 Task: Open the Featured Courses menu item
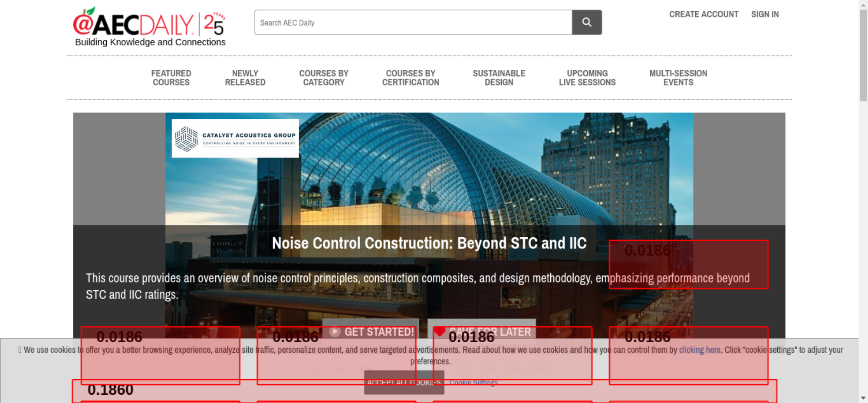171,78
